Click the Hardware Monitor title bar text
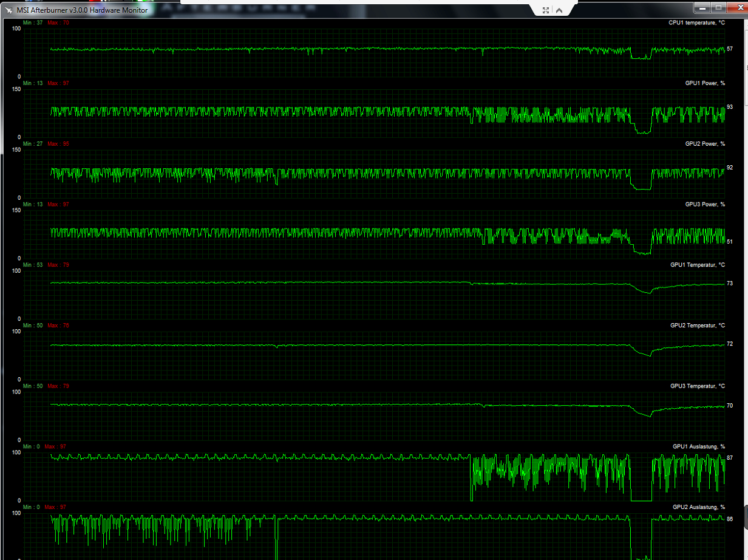 coord(82,10)
